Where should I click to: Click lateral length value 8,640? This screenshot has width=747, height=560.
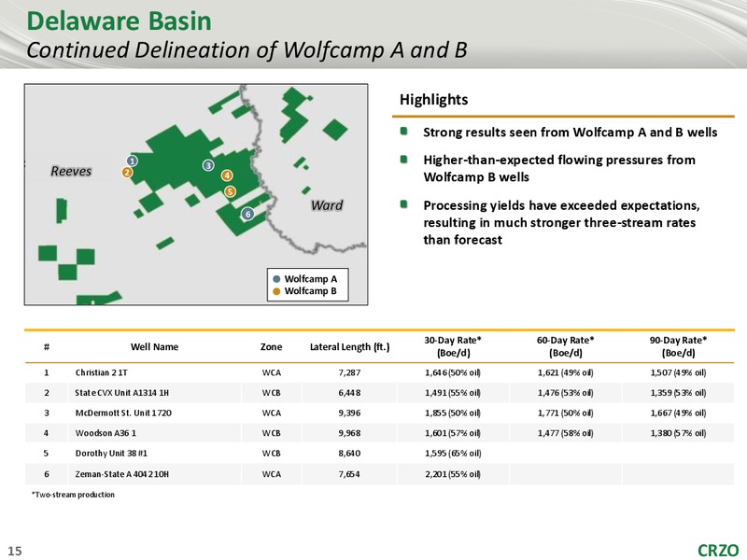(x=349, y=454)
